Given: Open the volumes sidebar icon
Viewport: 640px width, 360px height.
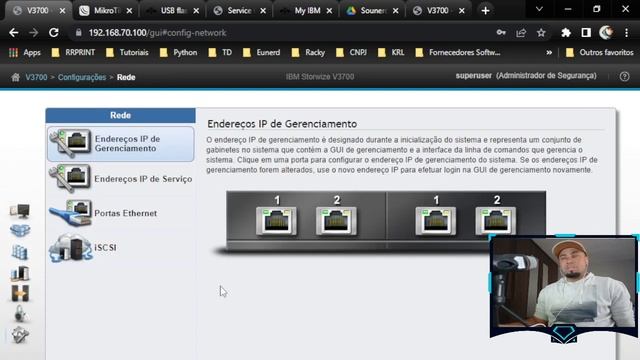Looking at the screenshot, I should [20, 252].
